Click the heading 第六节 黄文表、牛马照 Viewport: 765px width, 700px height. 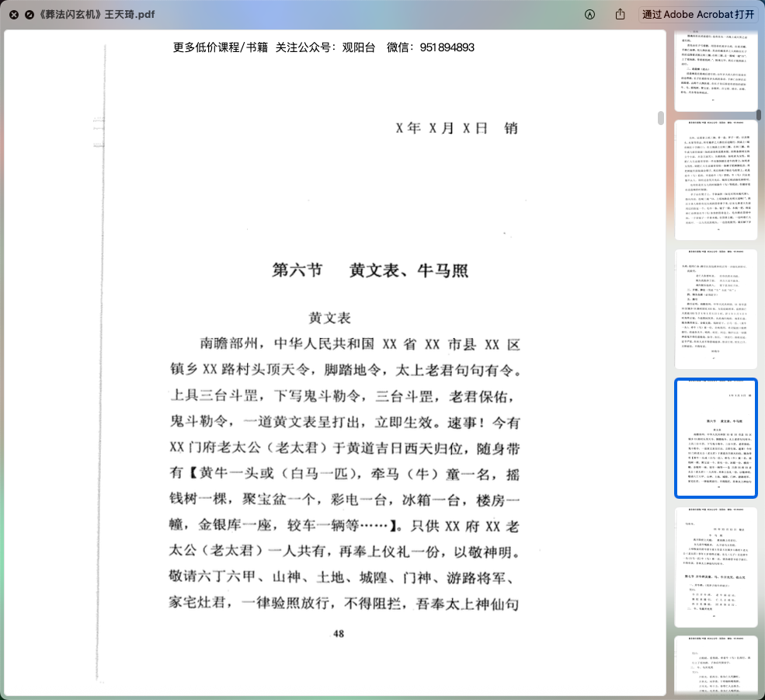pyautogui.click(x=370, y=270)
